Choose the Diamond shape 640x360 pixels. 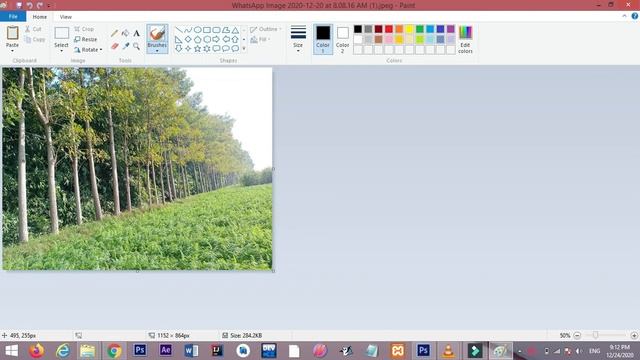pos(188,39)
